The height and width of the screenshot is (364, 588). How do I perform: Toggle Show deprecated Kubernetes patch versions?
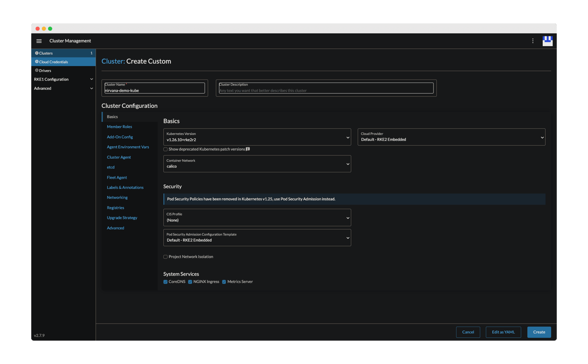click(165, 149)
